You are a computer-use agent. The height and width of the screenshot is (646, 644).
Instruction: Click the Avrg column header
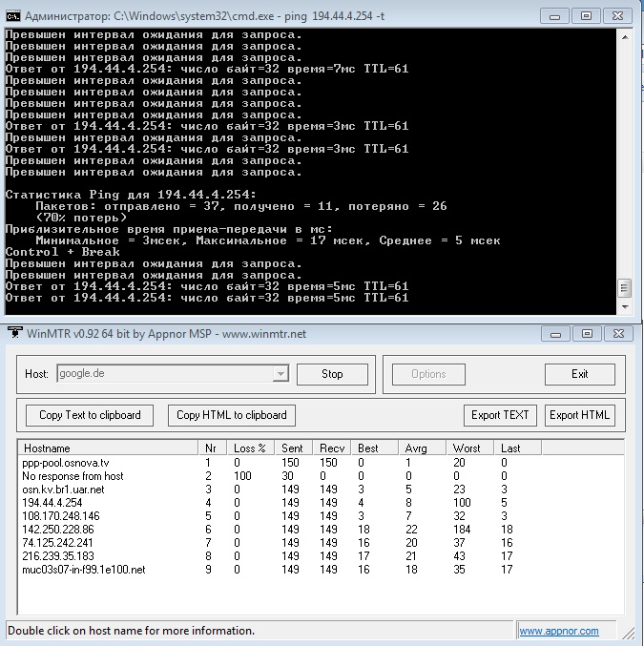click(416, 448)
